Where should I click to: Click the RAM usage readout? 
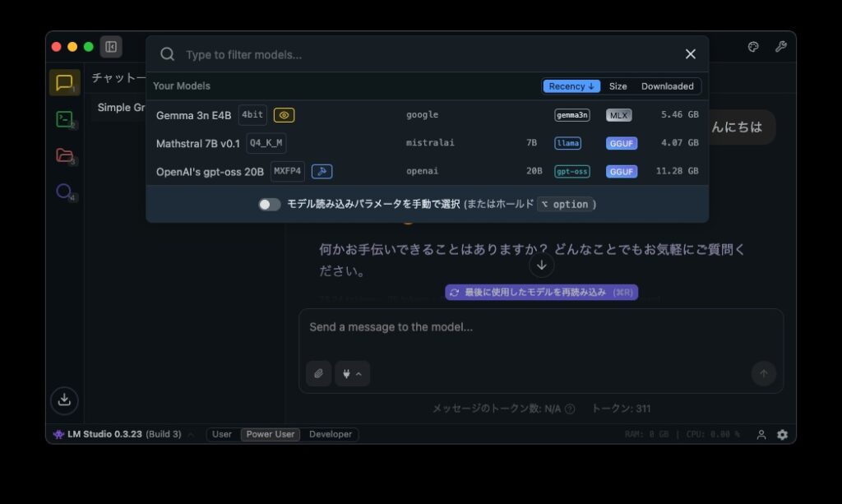tap(646, 434)
